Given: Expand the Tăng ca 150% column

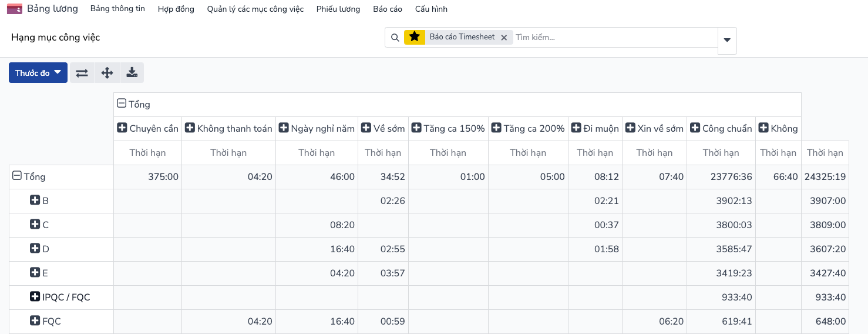Looking at the screenshot, I should (416, 128).
